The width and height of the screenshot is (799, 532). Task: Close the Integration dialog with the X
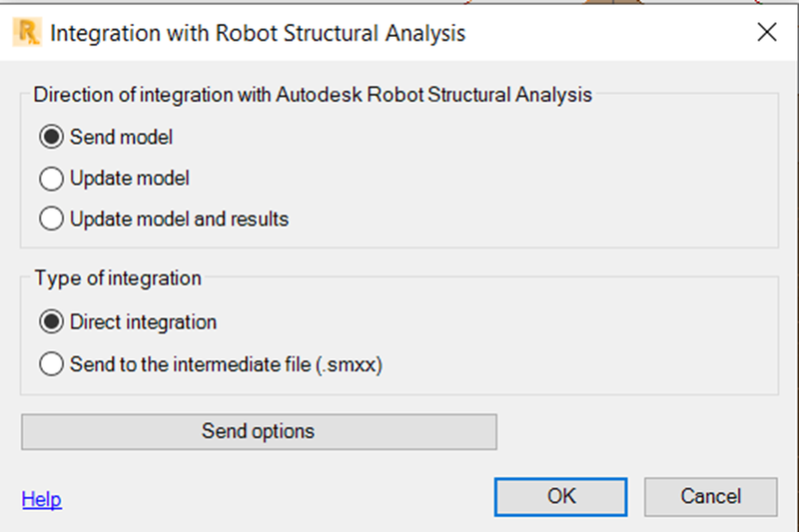click(x=766, y=32)
